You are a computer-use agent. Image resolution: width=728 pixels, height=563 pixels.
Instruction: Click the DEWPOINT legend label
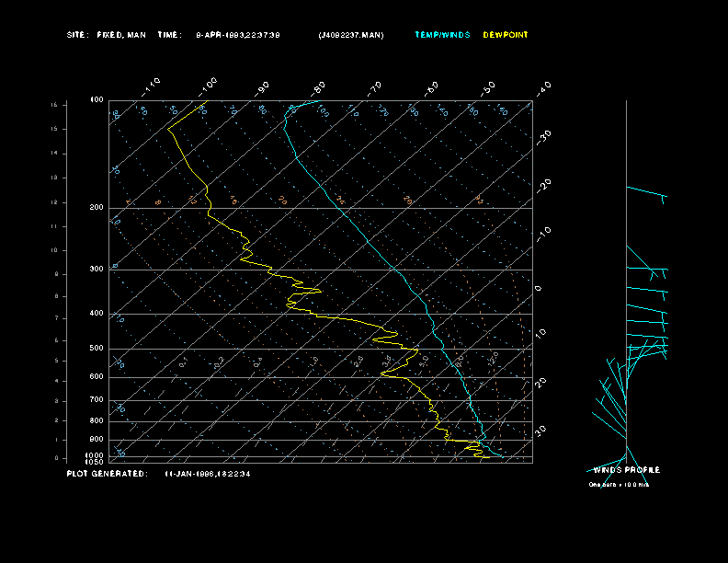pyautogui.click(x=506, y=35)
